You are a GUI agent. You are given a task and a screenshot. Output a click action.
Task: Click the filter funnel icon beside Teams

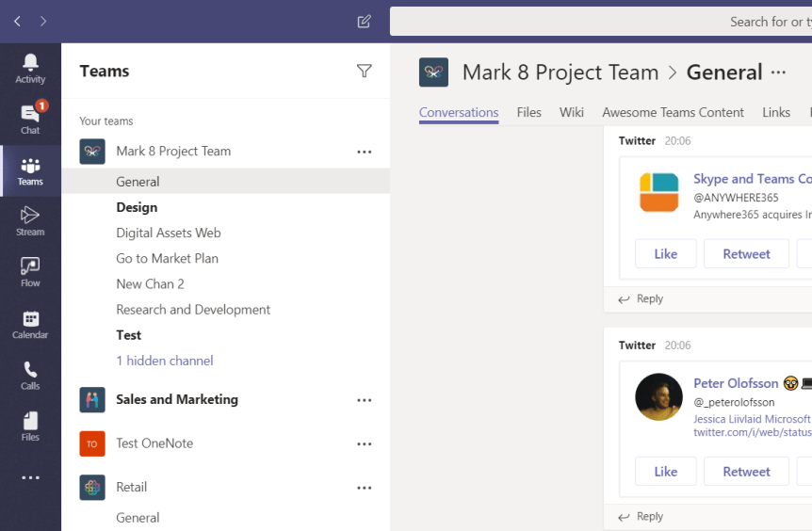pyautogui.click(x=365, y=71)
